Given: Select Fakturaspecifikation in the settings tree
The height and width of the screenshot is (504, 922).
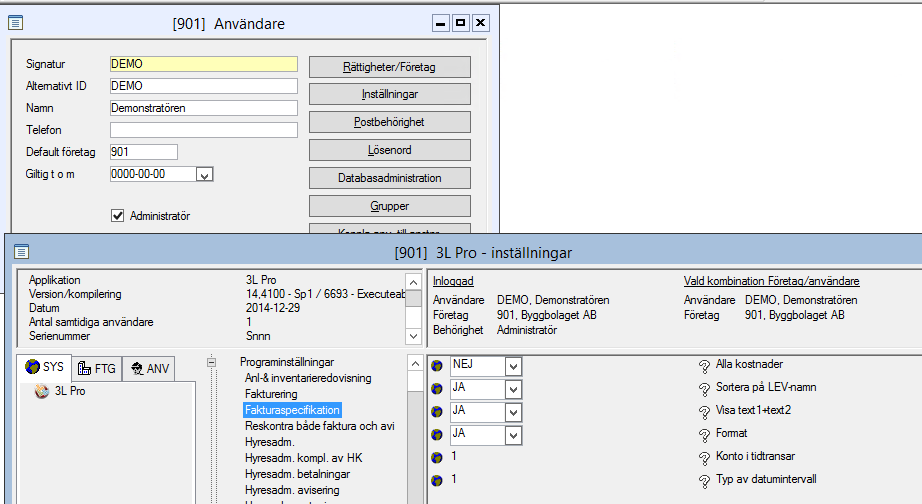Looking at the screenshot, I should [x=292, y=410].
